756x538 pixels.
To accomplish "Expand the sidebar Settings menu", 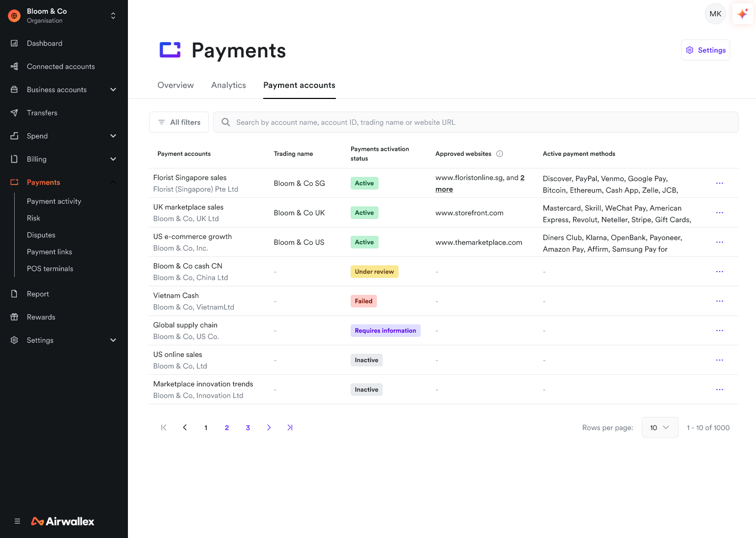I will click(113, 340).
